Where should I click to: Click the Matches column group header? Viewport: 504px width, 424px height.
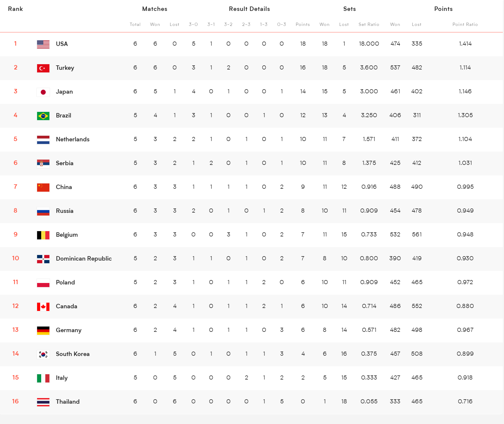pyautogui.click(x=155, y=9)
